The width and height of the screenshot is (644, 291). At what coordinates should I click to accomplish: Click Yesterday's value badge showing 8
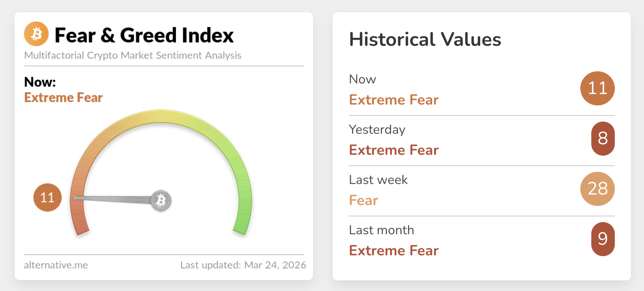[603, 139]
